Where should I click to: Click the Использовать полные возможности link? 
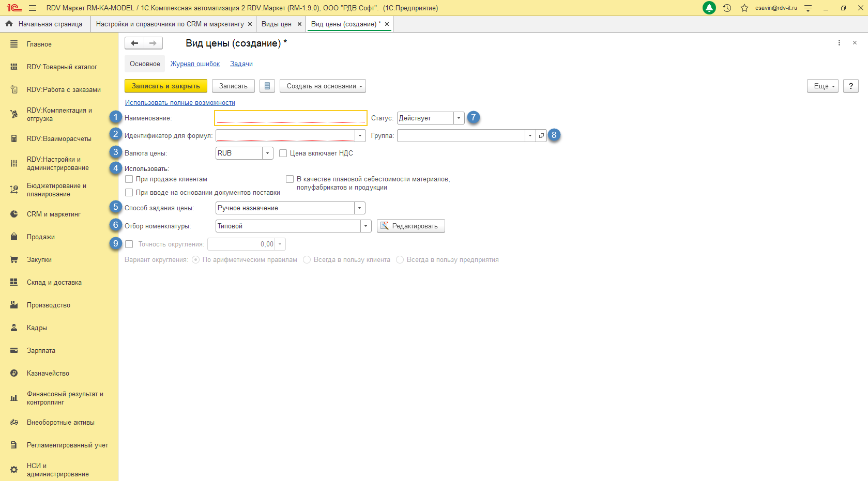(x=180, y=103)
